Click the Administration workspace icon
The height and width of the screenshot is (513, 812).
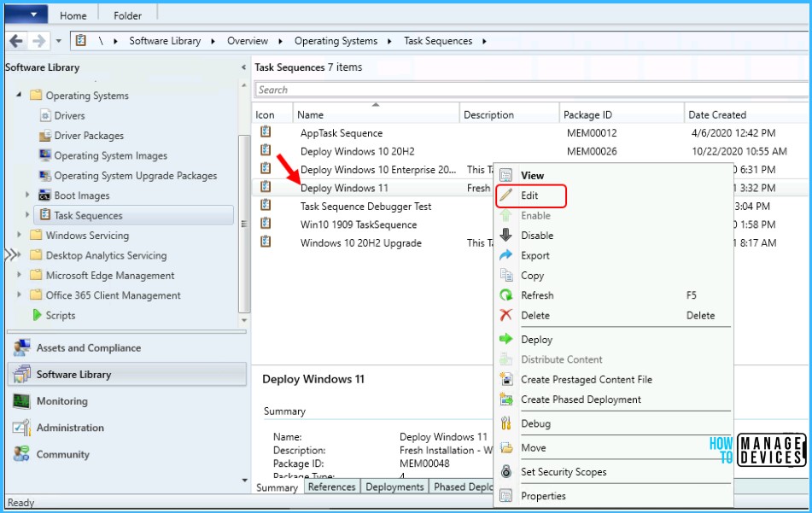(21, 428)
